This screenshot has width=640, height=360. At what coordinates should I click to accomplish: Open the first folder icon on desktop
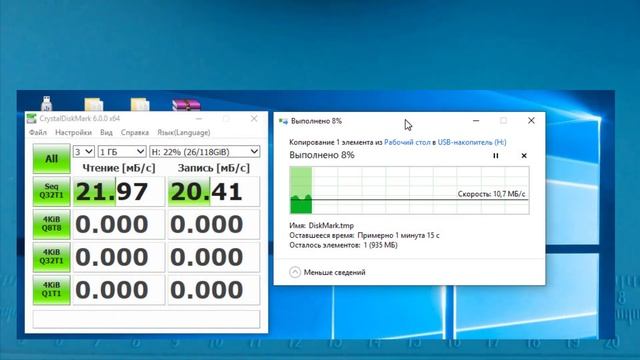[93, 104]
